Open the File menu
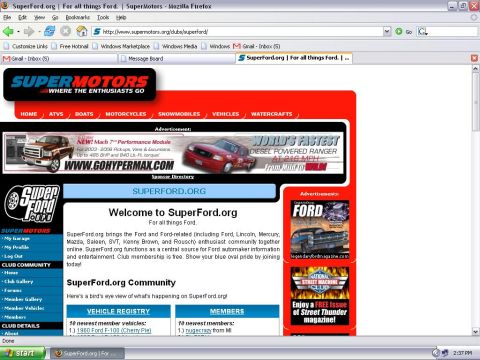 tap(7, 17)
